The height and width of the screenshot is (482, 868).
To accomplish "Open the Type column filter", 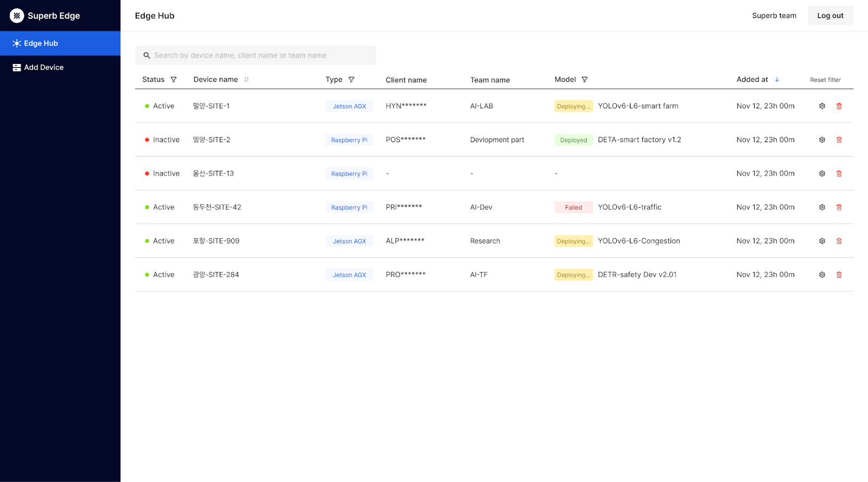I will pos(352,80).
